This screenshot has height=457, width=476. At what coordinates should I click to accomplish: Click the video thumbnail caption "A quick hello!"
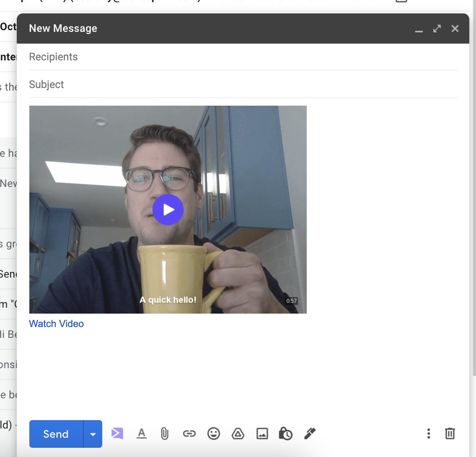[x=168, y=300]
